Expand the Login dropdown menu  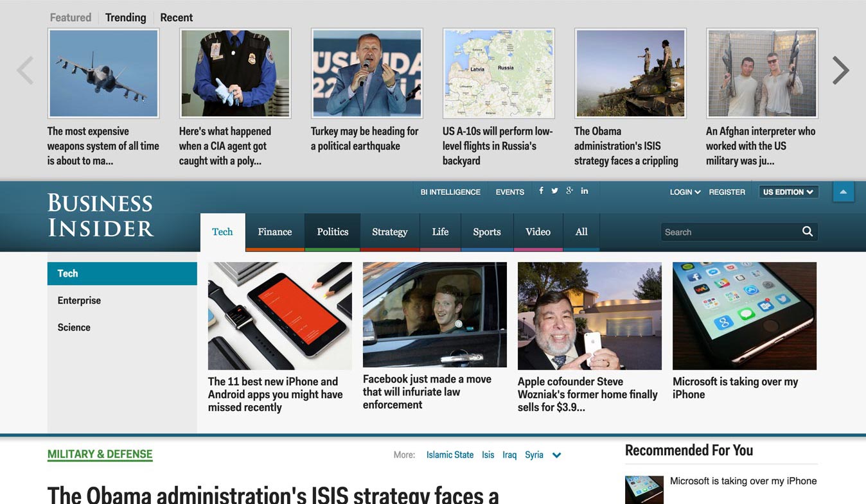coord(685,192)
